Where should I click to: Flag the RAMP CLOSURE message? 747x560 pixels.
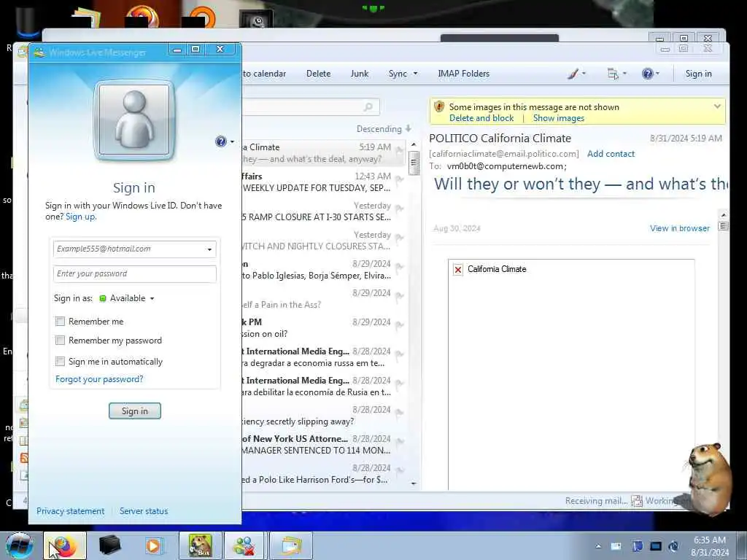[x=399, y=209]
